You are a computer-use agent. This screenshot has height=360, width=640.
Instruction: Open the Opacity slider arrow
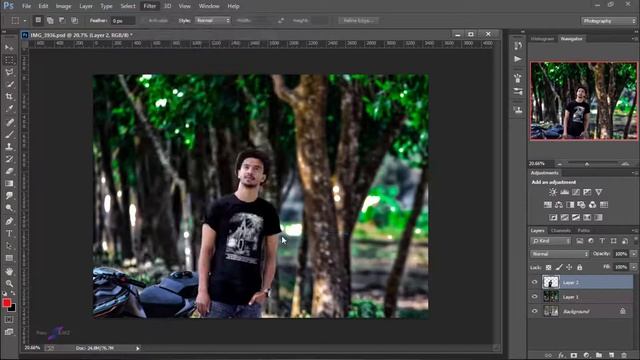tap(634, 254)
